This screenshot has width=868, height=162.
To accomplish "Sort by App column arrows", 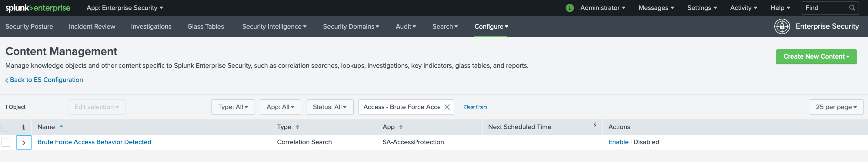I will 401,127.
